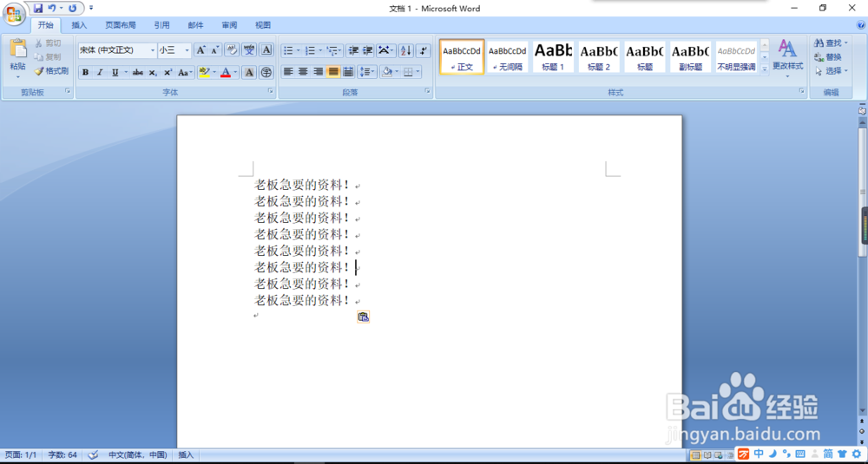Switch to full screen reading view
Viewport: 868px width, 464px height.
pyautogui.click(x=707, y=455)
